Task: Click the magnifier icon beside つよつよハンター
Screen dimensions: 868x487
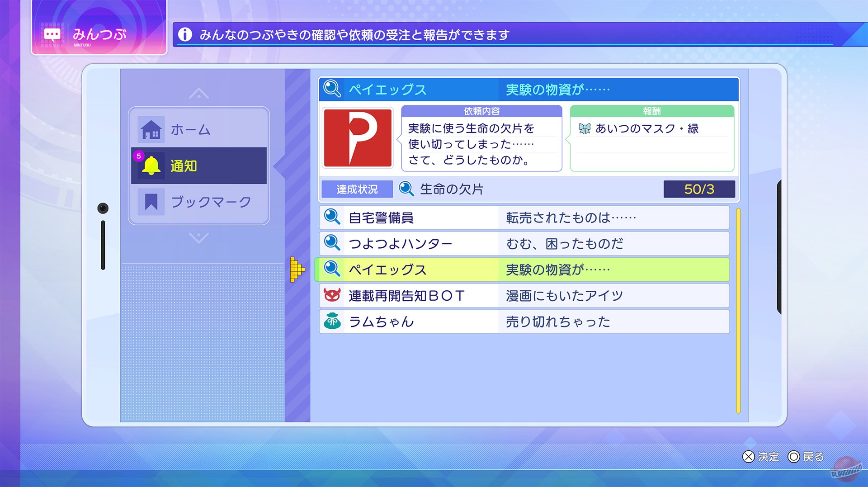Action: [332, 243]
